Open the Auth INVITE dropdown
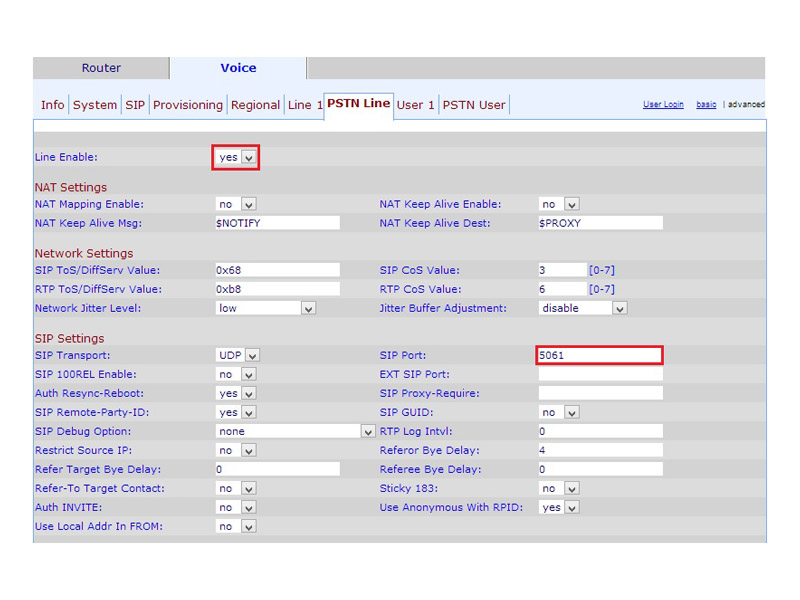 (x=236, y=507)
